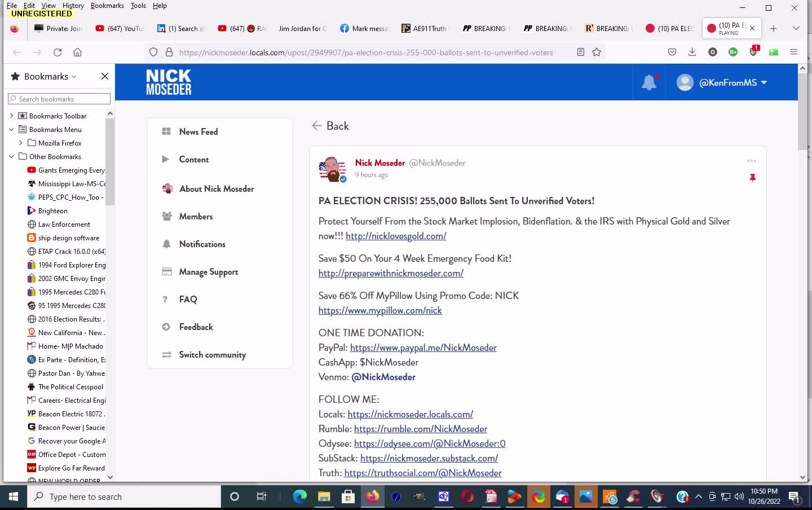Open the Bookmarks menu in menu bar
812x510 pixels.
pyautogui.click(x=107, y=6)
